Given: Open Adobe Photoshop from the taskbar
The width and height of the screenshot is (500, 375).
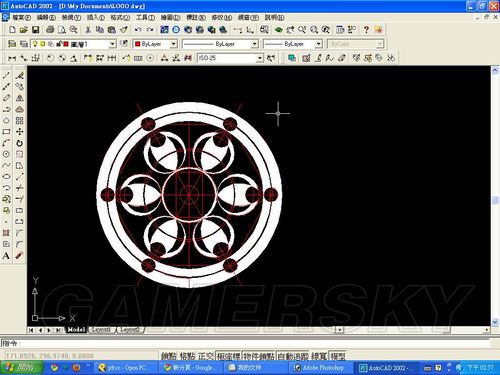Looking at the screenshot, I should (x=319, y=368).
